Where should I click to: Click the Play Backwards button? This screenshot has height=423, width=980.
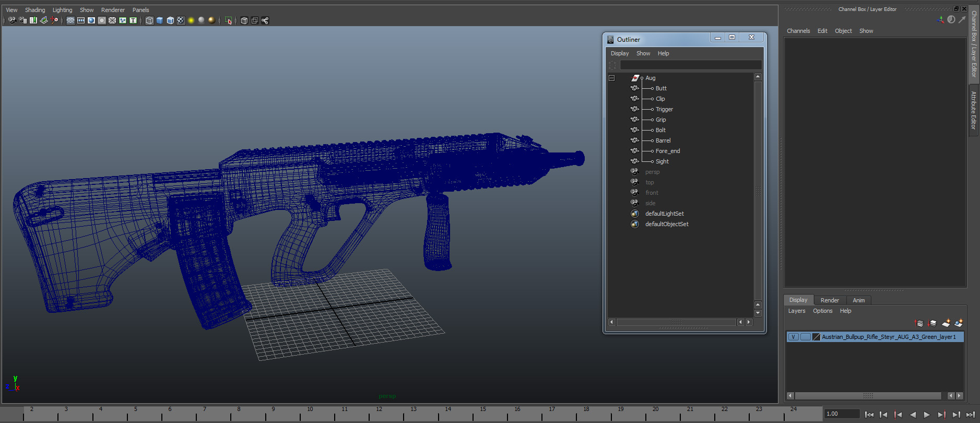pyautogui.click(x=913, y=415)
